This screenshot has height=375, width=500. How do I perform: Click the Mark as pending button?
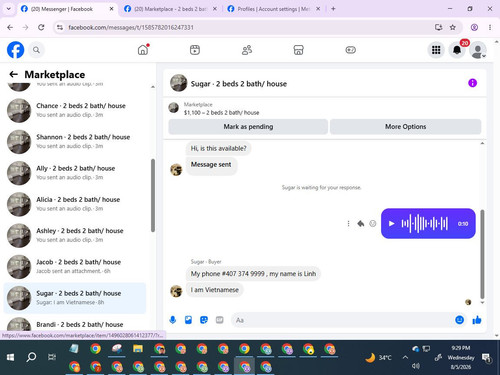248,127
